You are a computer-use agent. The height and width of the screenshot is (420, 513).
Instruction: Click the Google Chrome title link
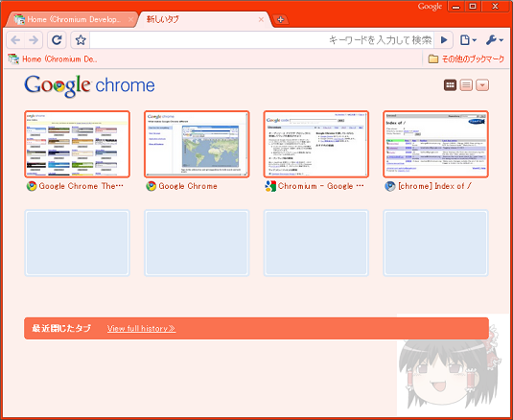tap(188, 186)
